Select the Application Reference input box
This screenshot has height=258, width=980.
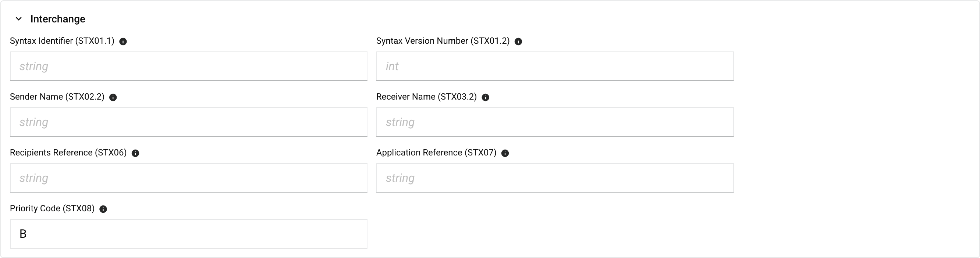[x=555, y=178]
